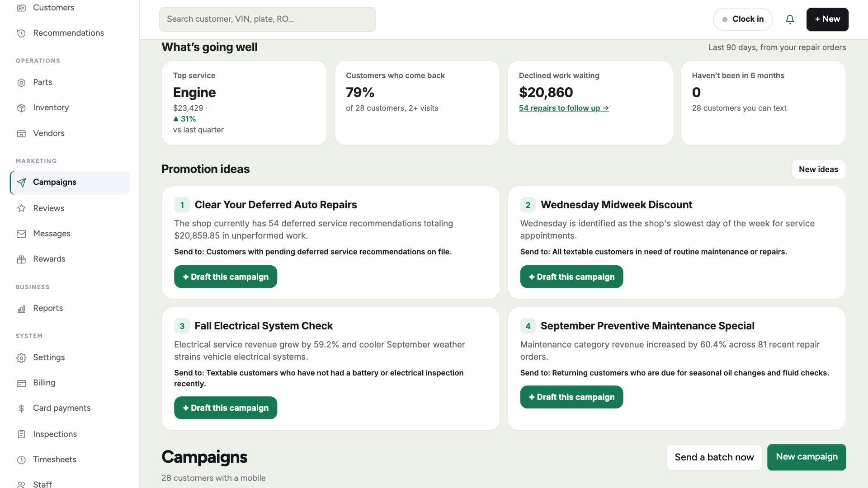Click the Card payments dollar icon
The image size is (868, 488).
(21, 408)
